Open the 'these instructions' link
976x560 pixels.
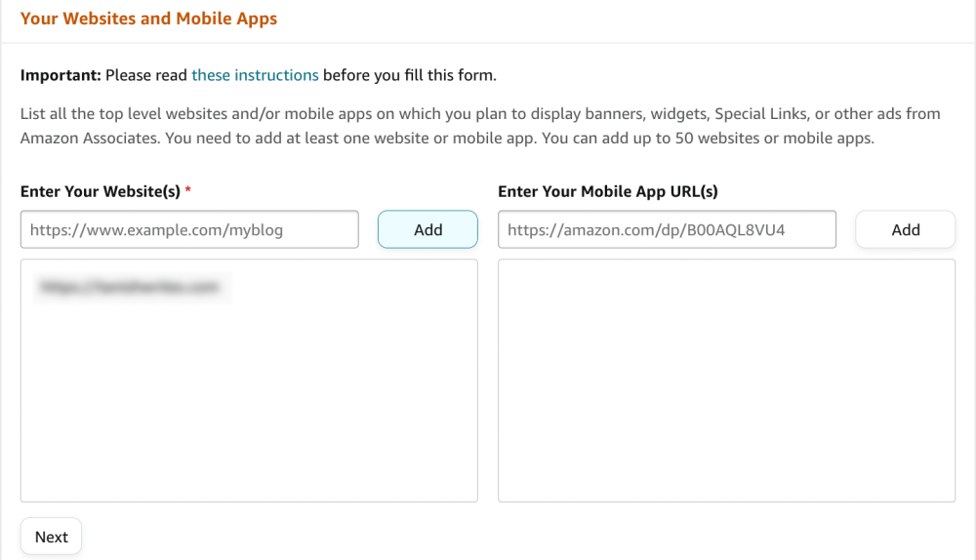tap(255, 75)
